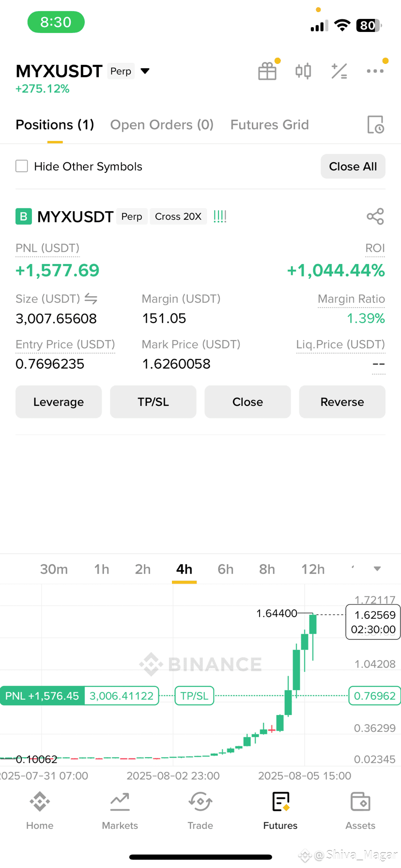Tap the green B badge on the position

(23, 217)
